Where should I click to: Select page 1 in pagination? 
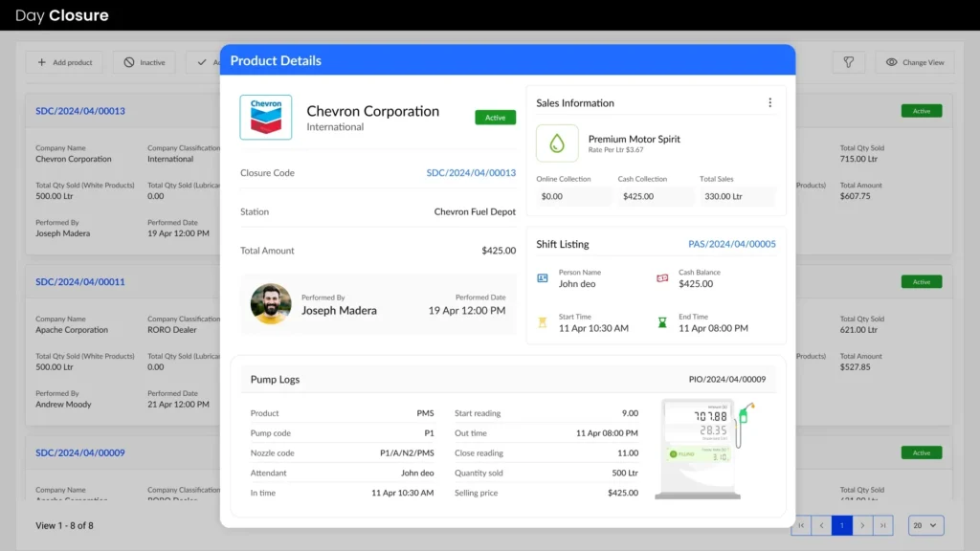pyautogui.click(x=842, y=525)
